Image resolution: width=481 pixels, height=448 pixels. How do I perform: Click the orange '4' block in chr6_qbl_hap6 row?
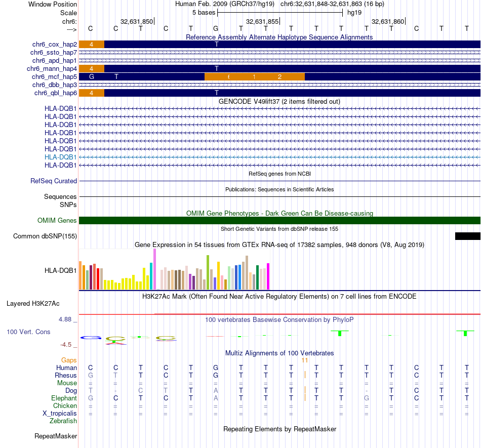[92, 93]
